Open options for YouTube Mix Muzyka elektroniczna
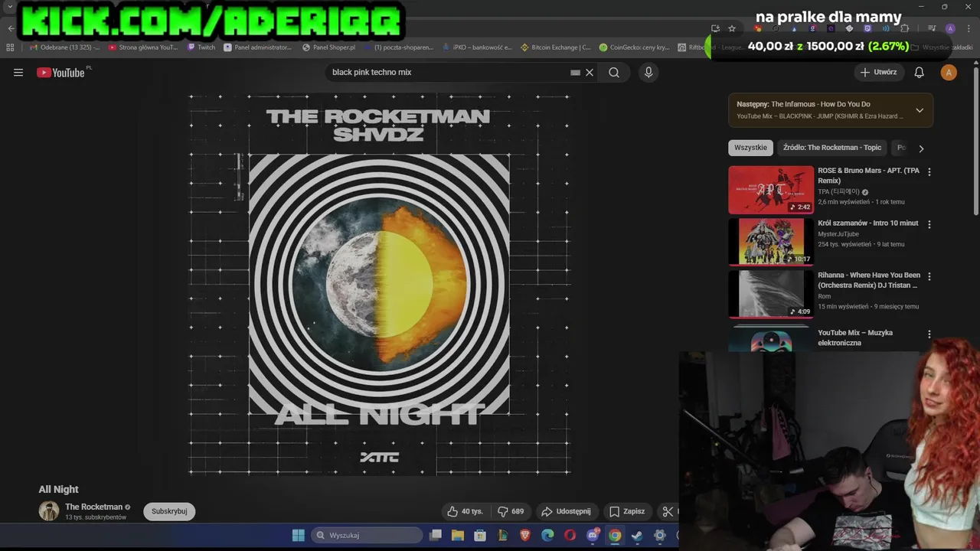 (929, 334)
